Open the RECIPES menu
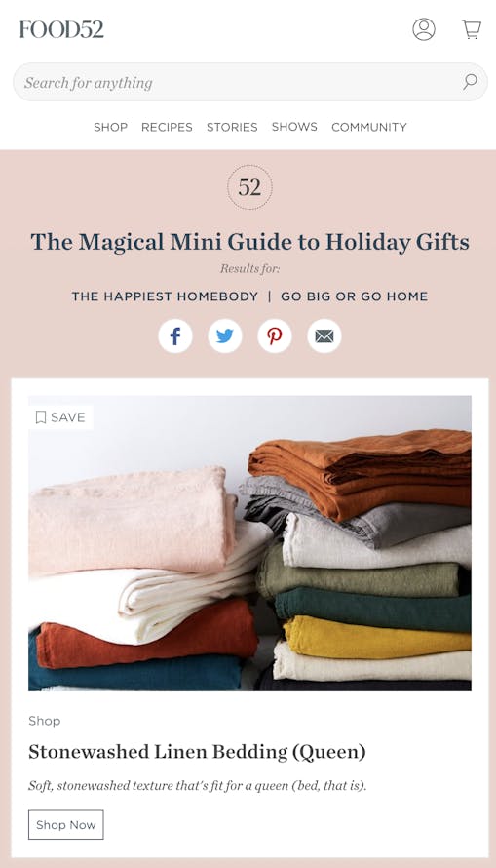Screen dimensions: 496x868 click(167, 127)
